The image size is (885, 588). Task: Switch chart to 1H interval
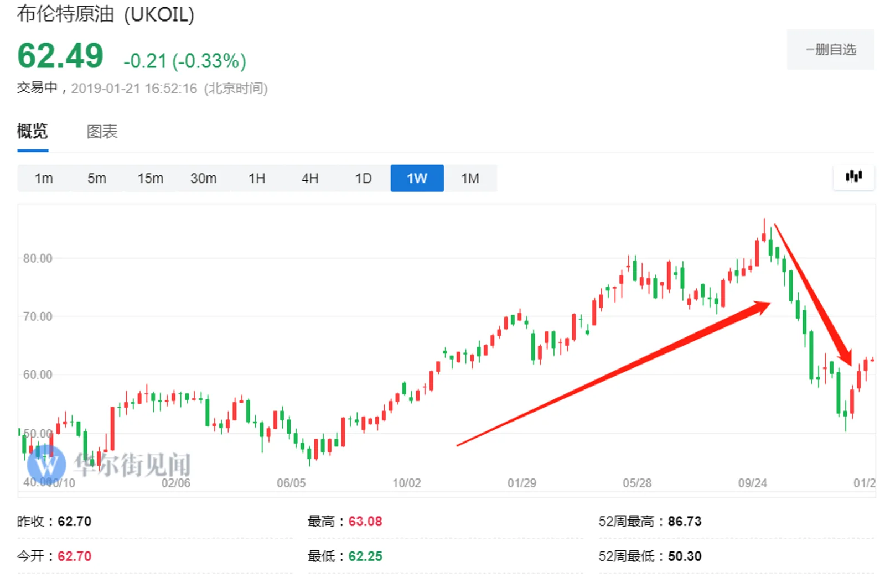[x=257, y=179]
